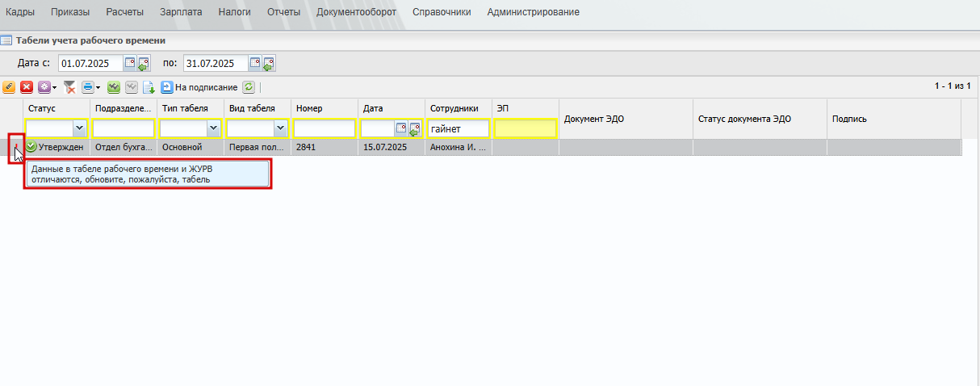Click the 'ЭП' column header
The image size is (980, 386).
(526, 108)
